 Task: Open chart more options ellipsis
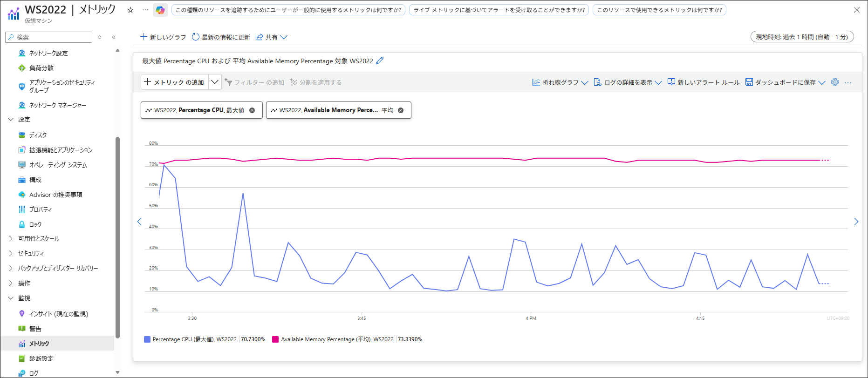tap(848, 82)
